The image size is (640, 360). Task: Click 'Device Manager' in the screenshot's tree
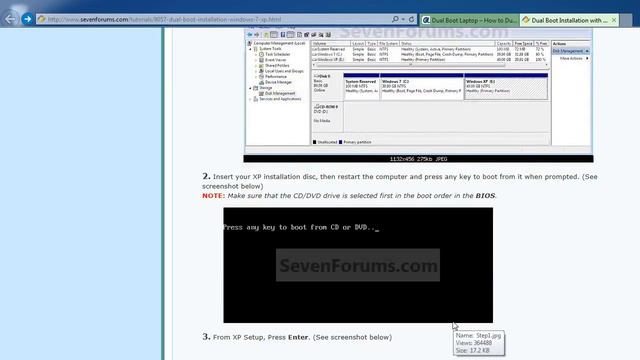click(278, 82)
